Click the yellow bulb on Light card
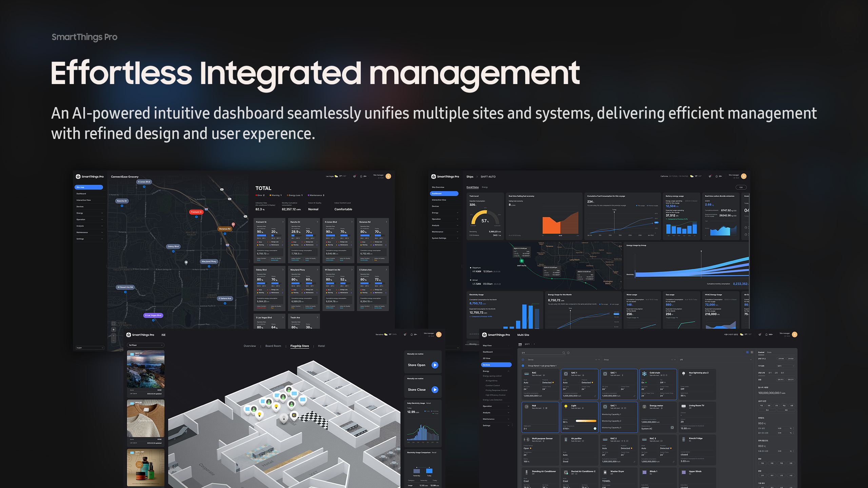 566,406
